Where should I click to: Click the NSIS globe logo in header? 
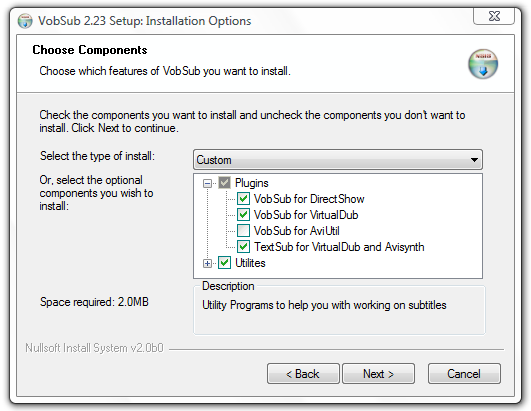tap(483, 64)
